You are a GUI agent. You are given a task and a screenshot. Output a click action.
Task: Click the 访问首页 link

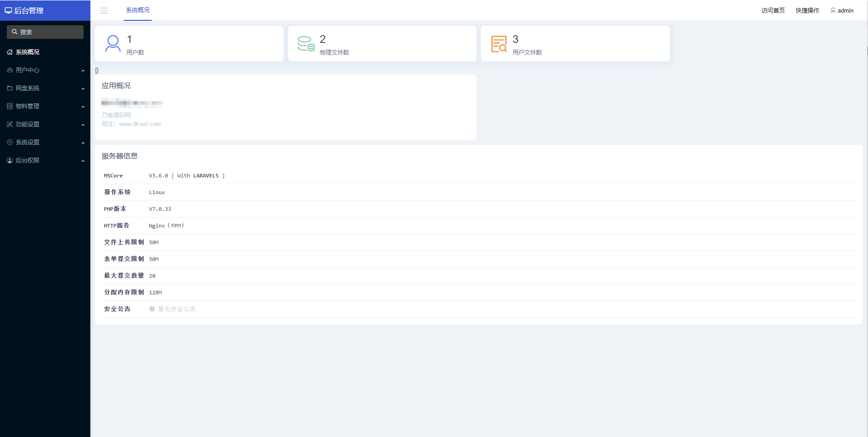pos(773,10)
